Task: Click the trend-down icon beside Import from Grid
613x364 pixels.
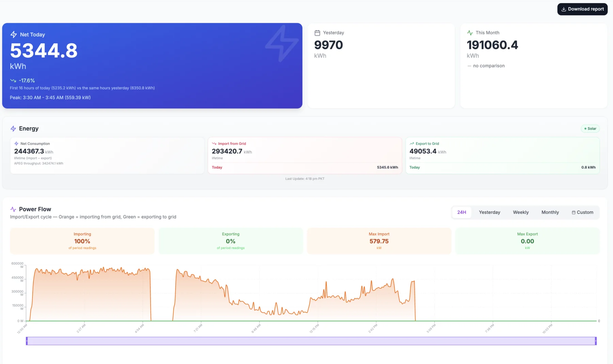Action: point(214,144)
